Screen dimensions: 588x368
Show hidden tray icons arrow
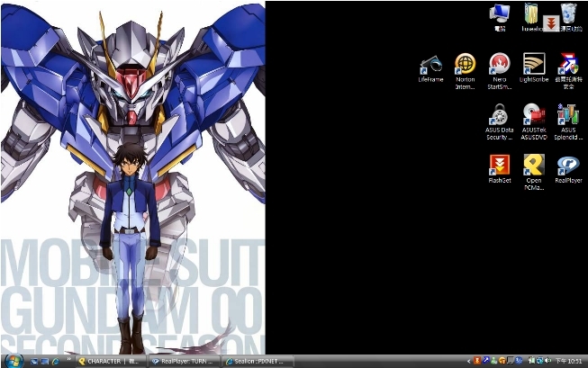coord(469,362)
